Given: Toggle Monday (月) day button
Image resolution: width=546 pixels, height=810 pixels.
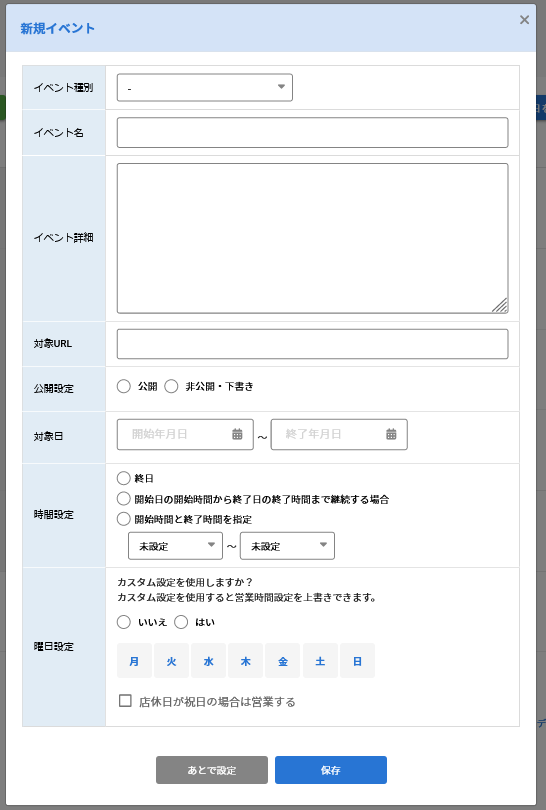Looking at the screenshot, I should click(134, 661).
